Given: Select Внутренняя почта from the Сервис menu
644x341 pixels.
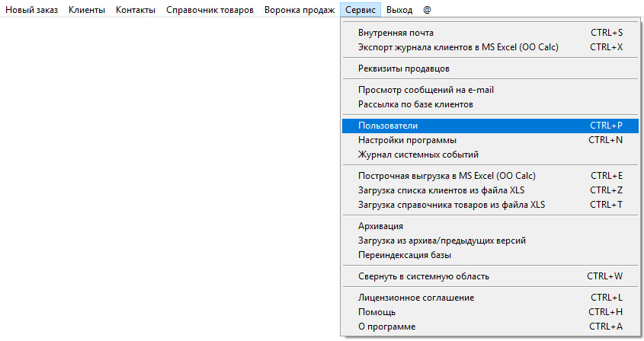Looking at the screenshot, I should tap(396, 33).
